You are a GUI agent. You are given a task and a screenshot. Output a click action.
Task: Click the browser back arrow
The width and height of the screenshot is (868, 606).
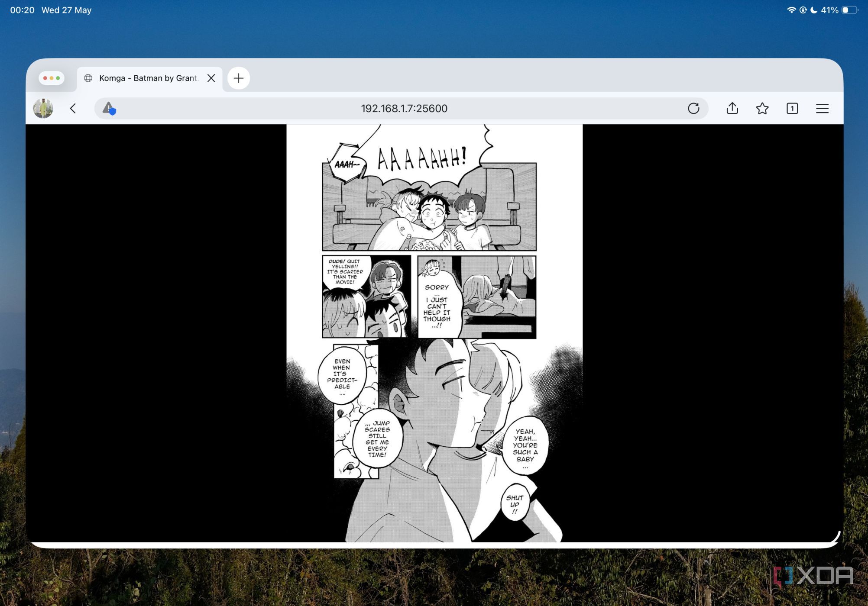[73, 108]
